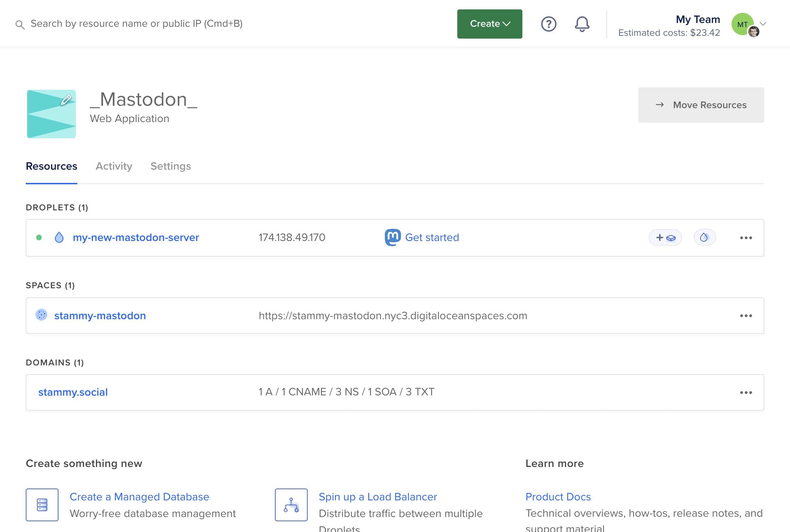Click the droplet pill icon on server row
The image size is (790, 532).
point(704,237)
